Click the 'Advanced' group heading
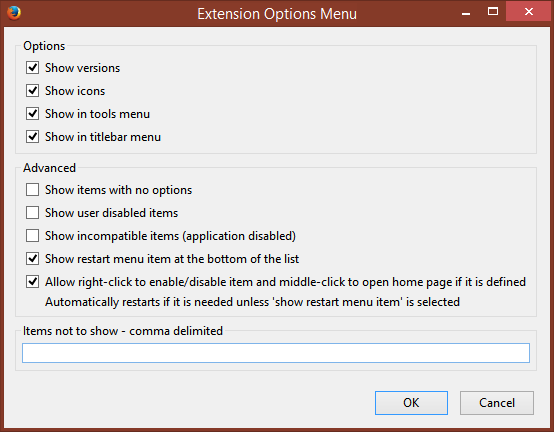The width and height of the screenshot is (554, 432). click(x=49, y=168)
